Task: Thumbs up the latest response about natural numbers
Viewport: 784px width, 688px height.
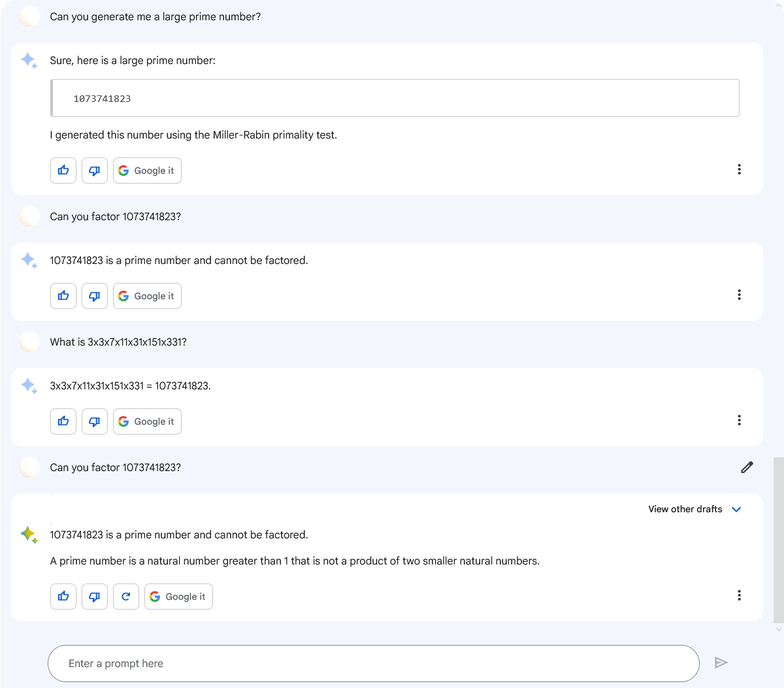Action: pyautogui.click(x=63, y=597)
